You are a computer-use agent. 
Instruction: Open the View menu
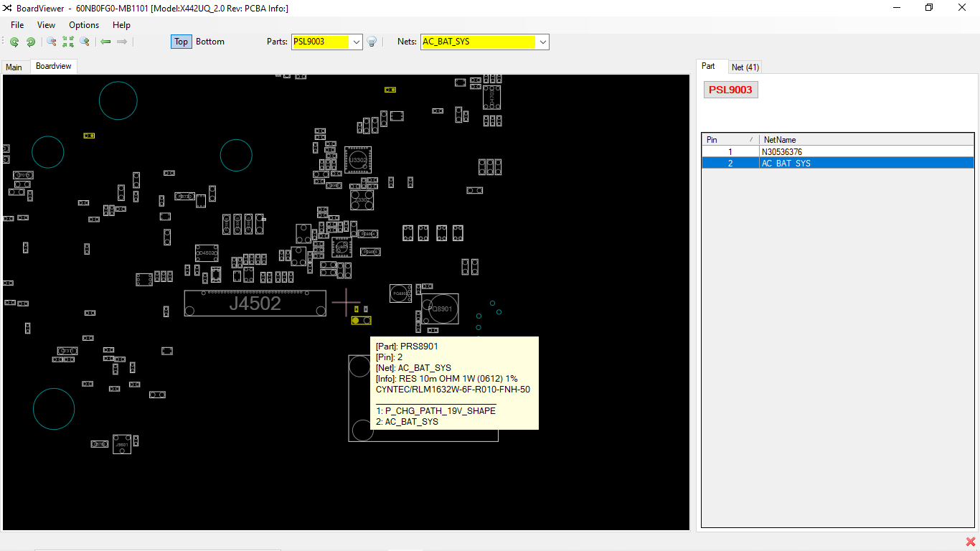pos(46,25)
